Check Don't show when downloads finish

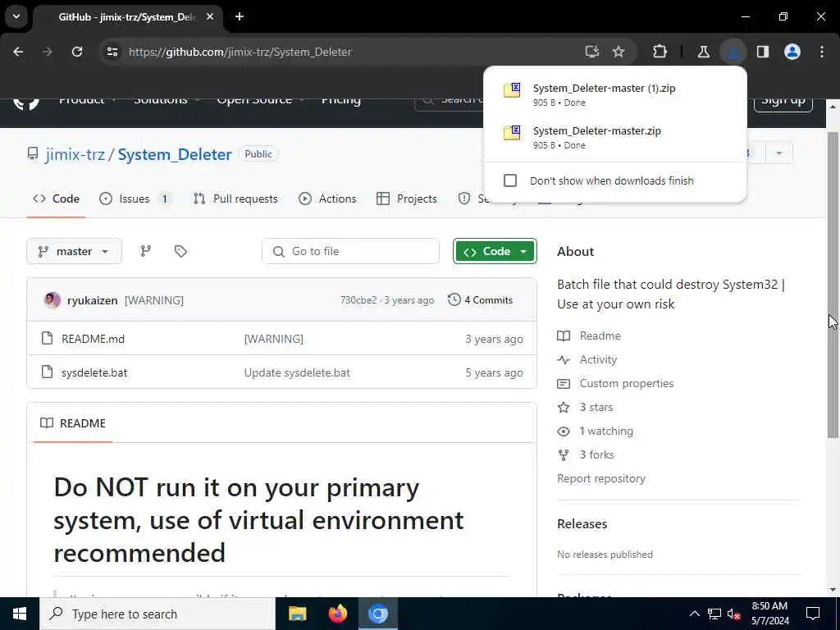(x=510, y=180)
